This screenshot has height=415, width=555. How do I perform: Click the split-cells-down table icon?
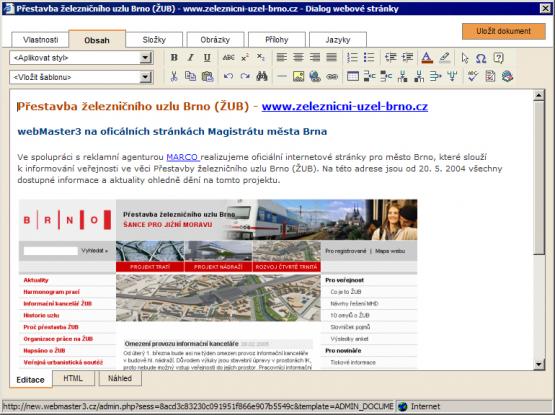[452, 76]
